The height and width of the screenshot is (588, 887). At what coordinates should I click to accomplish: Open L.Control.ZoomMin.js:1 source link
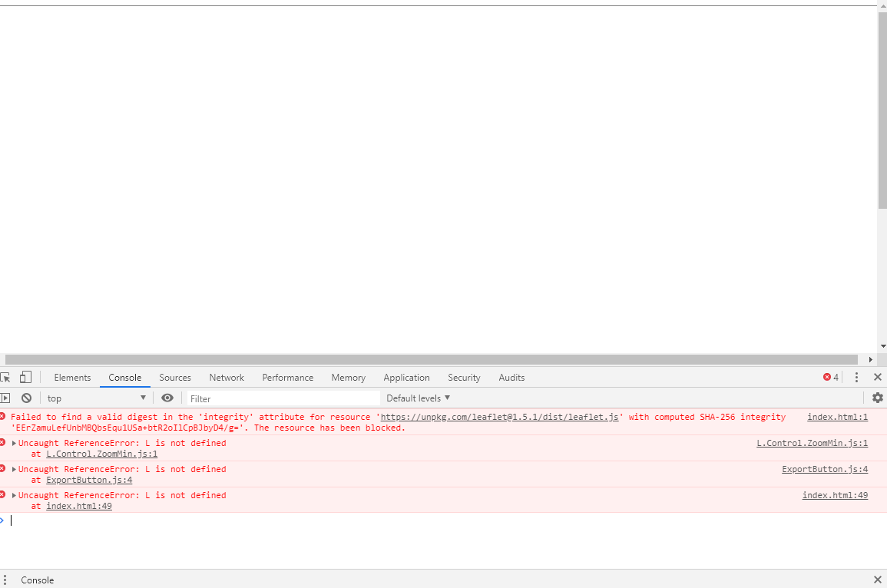(x=101, y=453)
